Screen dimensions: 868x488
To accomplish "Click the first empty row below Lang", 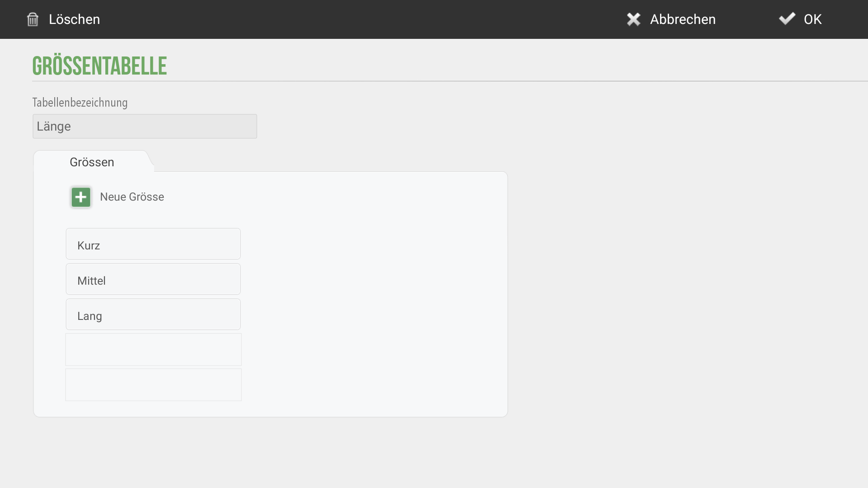I will click(153, 350).
